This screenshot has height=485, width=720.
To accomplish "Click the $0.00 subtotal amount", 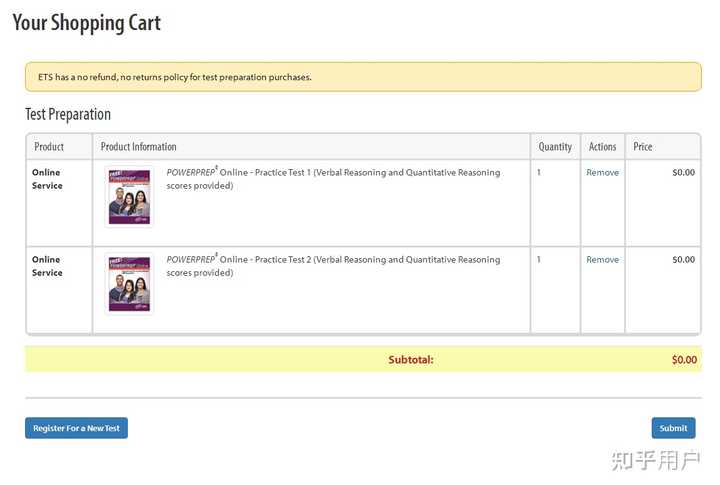I will [684, 359].
